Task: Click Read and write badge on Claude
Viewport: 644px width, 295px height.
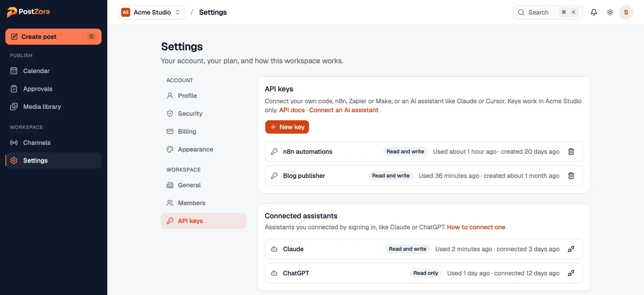Action: [407, 249]
